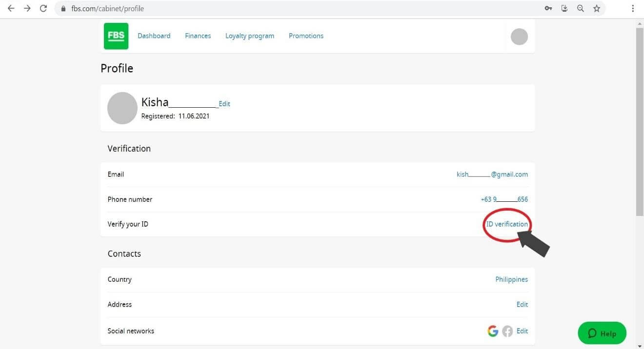
Task: Switch to the Dashboard tab
Action: tap(154, 36)
